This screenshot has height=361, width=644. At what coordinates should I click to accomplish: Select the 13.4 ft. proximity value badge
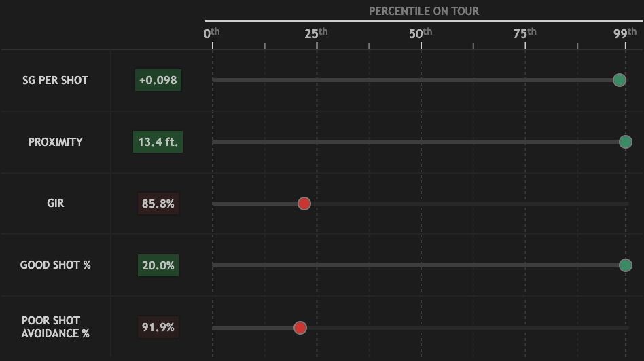click(158, 142)
